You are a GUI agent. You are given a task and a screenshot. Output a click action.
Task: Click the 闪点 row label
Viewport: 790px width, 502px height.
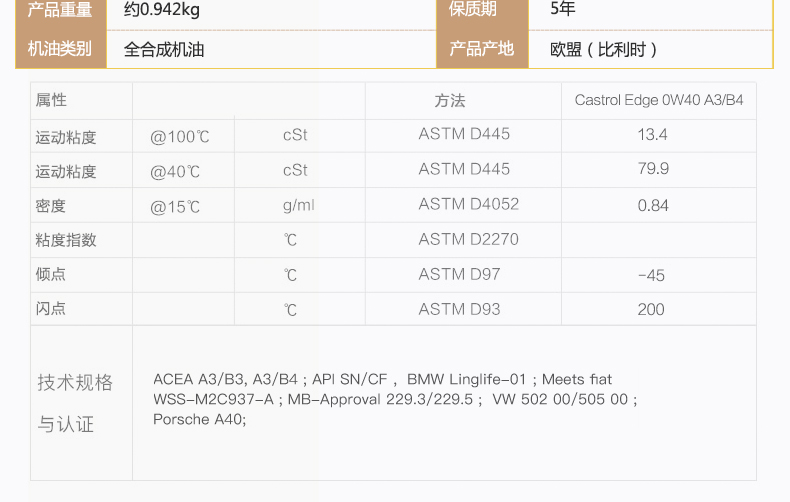click(51, 309)
